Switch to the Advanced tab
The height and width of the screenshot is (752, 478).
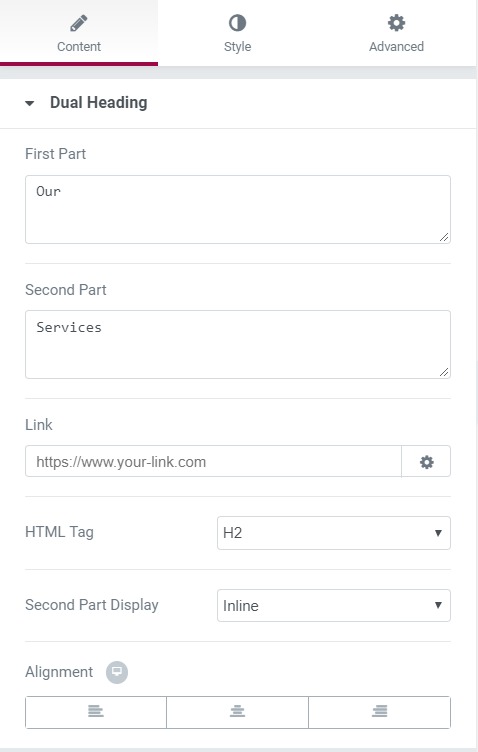[396, 33]
